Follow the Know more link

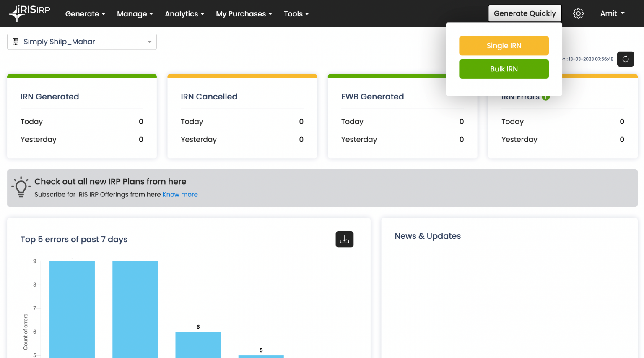click(x=180, y=194)
